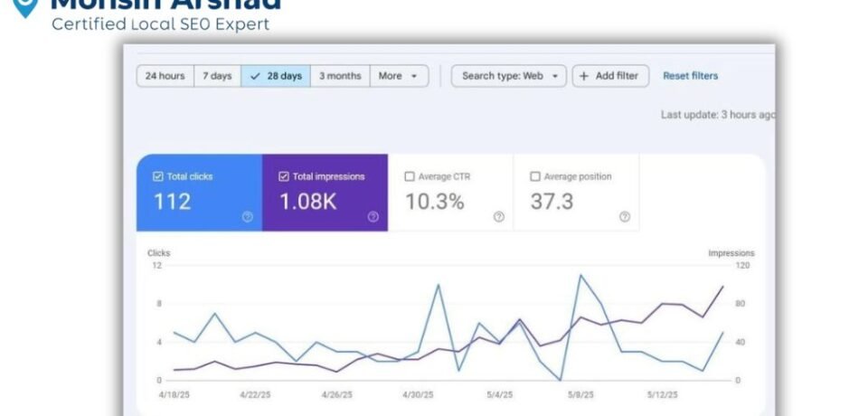Enable the Average position checkbox

tap(534, 176)
